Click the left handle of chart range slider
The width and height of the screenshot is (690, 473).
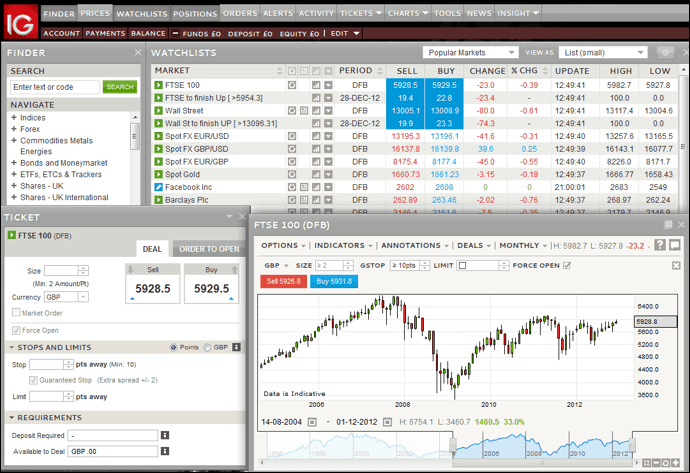(x=453, y=444)
